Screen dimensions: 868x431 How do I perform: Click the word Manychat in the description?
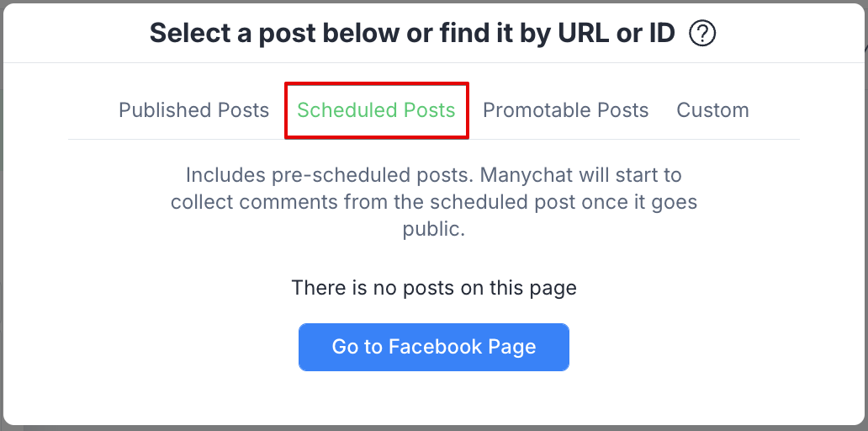(x=527, y=175)
